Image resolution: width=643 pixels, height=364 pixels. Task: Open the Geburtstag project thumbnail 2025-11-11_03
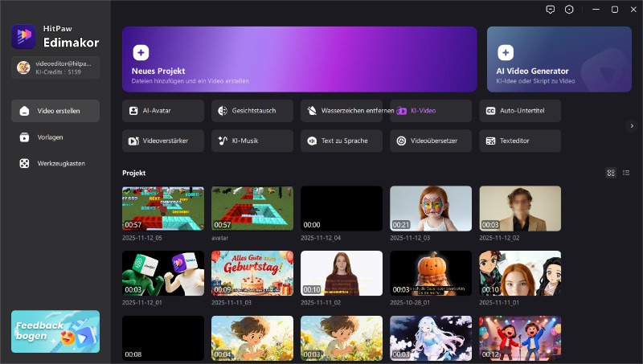click(x=252, y=273)
